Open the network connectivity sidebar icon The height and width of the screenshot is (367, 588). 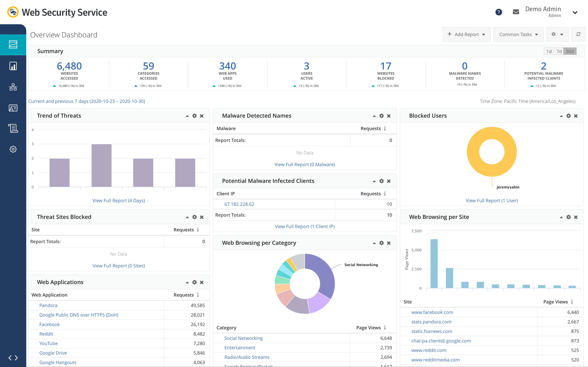click(x=13, y=87)
